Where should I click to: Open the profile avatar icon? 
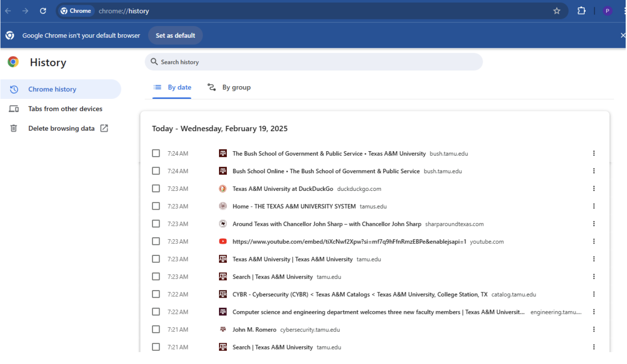pyautogui.click(x=607, y=11)
